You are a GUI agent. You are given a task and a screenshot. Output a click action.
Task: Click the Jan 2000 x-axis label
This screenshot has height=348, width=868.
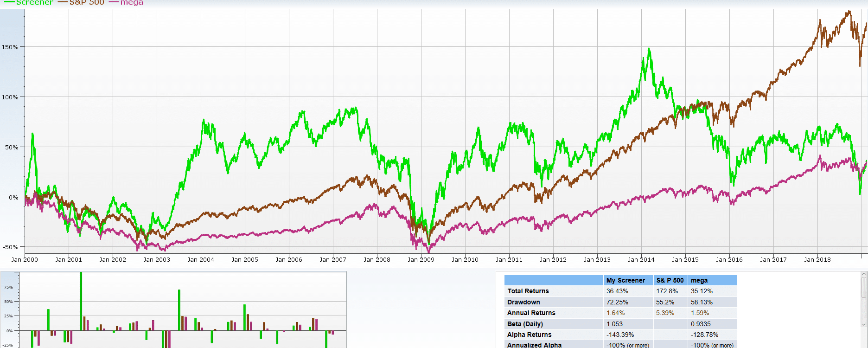point(25,259)
